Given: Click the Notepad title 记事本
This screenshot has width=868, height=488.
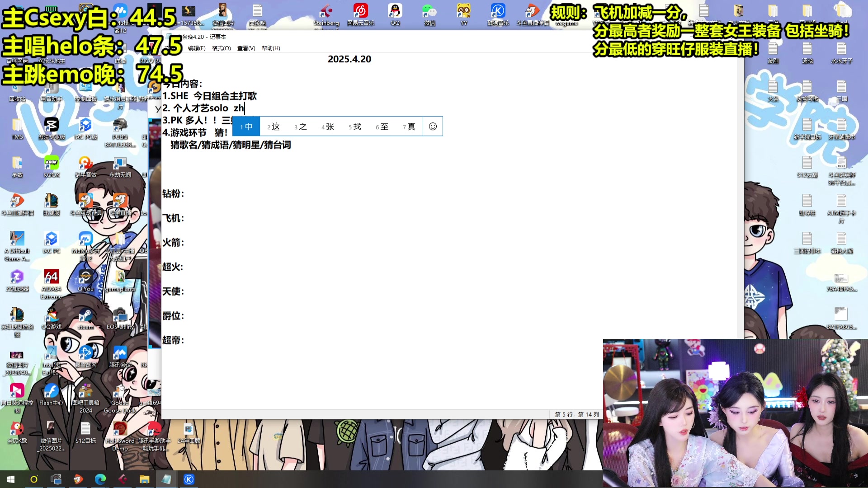Looking at the screenshot, I should [x=218, y=37].
